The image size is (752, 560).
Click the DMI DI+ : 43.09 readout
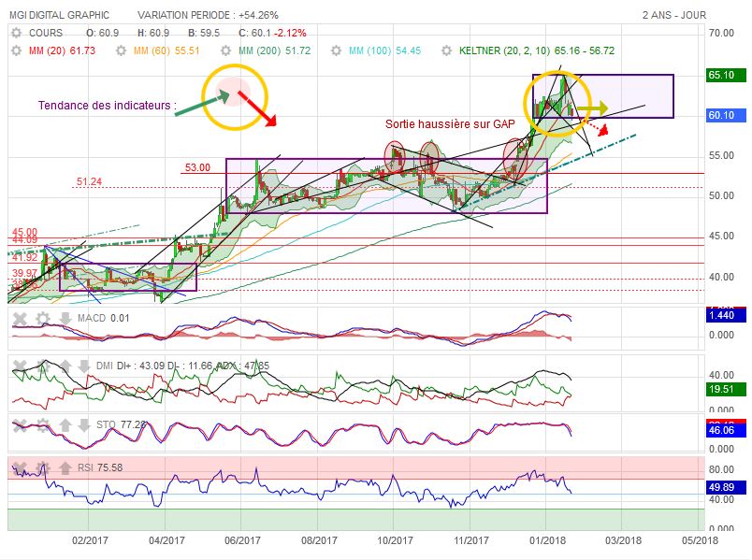coord(130,366)
